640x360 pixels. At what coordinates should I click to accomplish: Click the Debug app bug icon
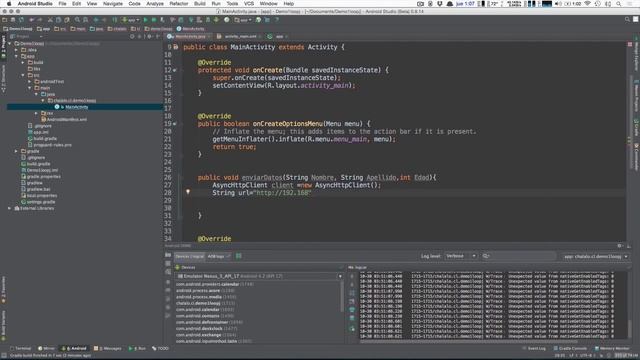pyautogui.click(x=154, y=20)
